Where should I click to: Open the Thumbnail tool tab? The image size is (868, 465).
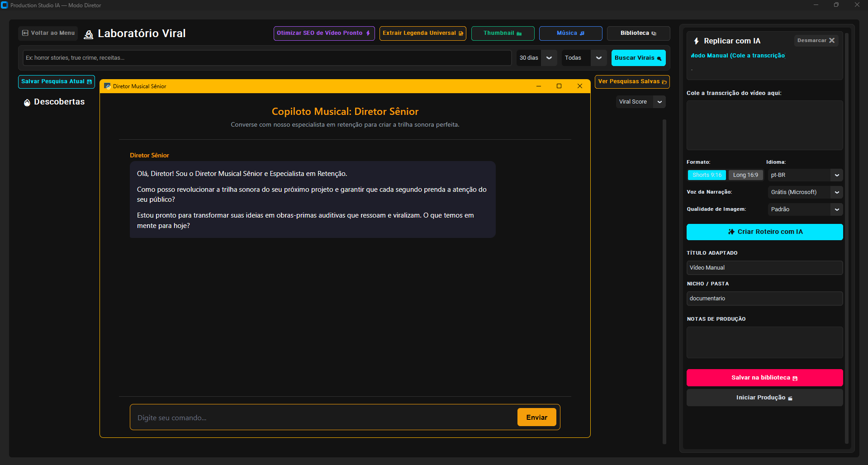pyautogui.click(x=503, y=33)
